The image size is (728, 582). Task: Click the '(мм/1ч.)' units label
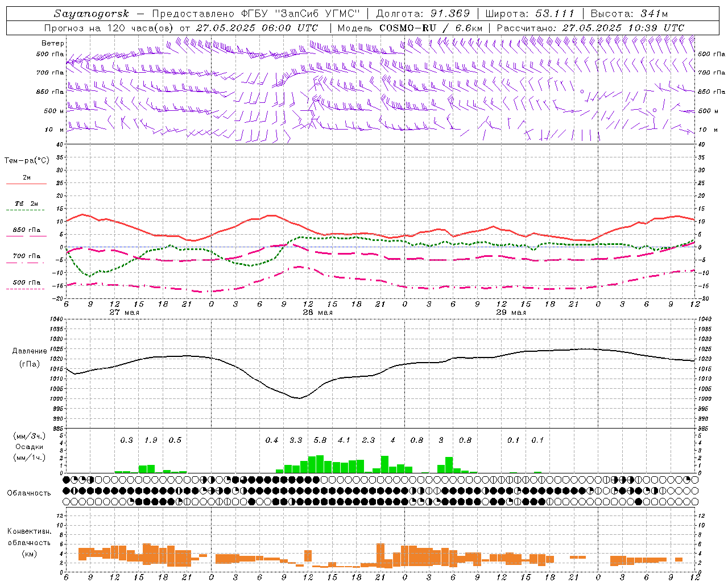(x=29, y=458)
